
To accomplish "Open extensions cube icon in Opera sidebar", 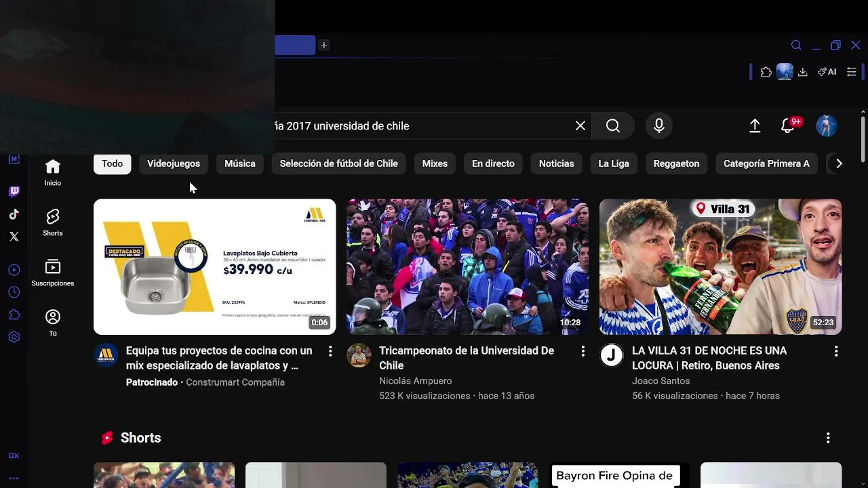I will (x=14, y=314).
